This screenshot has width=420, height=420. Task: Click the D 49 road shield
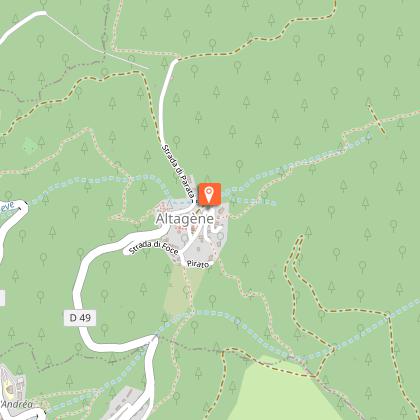click(80, 318)
